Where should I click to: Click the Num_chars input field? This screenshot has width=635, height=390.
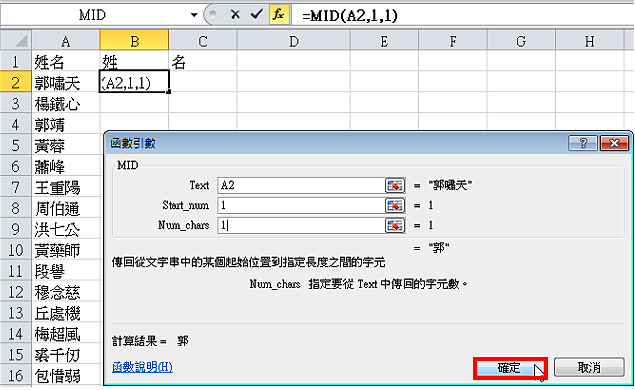tap(301, 225)
